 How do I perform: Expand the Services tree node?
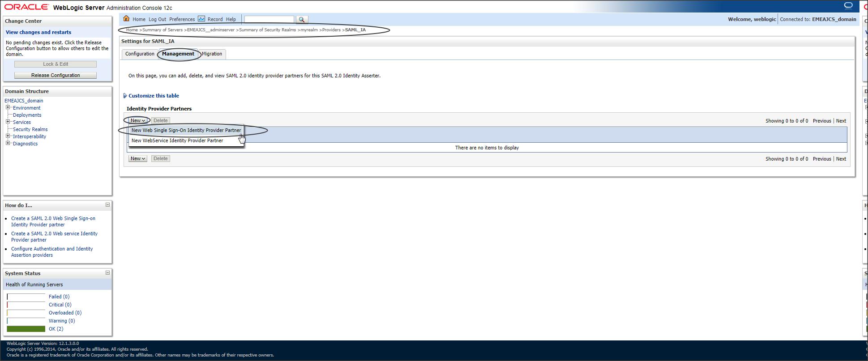coord(8,122)
